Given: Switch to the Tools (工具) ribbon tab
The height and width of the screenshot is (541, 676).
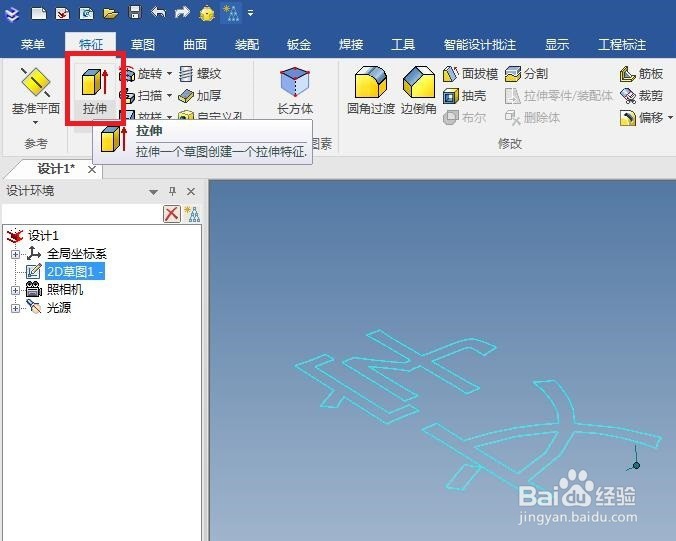Looking at the screenshot, I should [x=403, y=44].
